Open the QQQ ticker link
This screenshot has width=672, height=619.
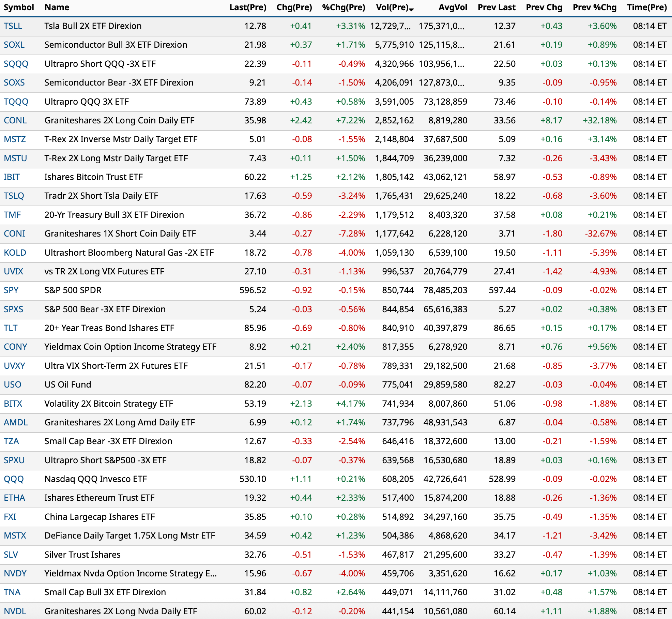click(x=14, y=479)
